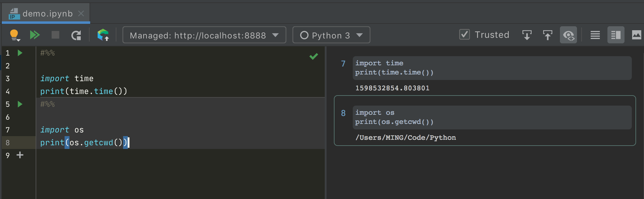Show editor only view
644x199 pixels.
click(x=595, y=35)
